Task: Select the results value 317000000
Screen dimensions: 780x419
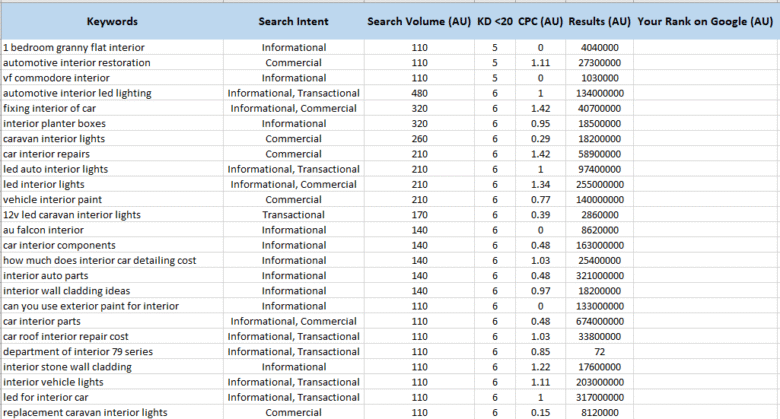Action: [599, 398]
